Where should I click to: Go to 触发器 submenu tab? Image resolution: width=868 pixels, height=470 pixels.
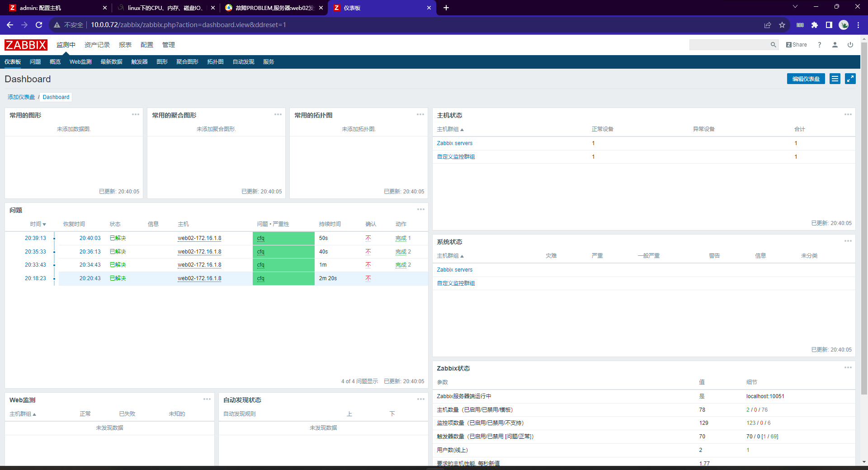click(x=140, y=62)
